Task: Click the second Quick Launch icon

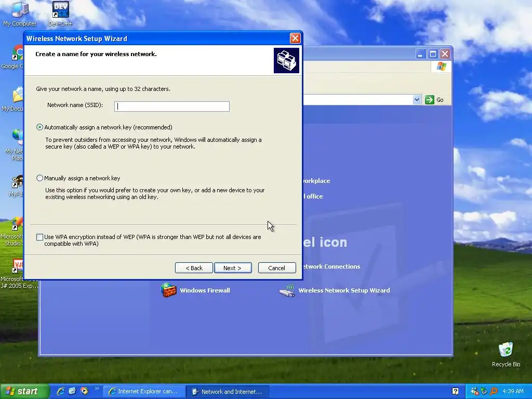Action: pyautogui.click(x=72, y=392)
